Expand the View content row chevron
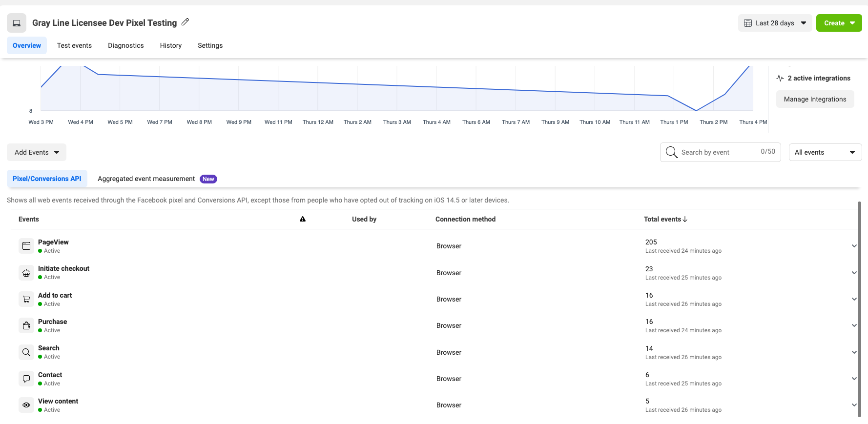The width and height of the screenshot is (868, 424). [x=854, y=405]
